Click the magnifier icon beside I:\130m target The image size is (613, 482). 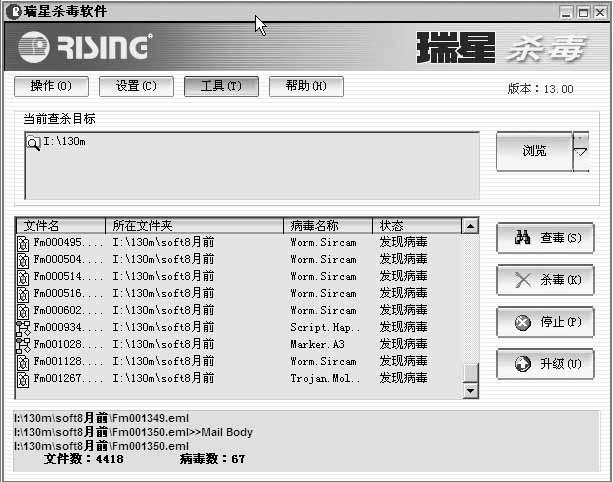33,143
